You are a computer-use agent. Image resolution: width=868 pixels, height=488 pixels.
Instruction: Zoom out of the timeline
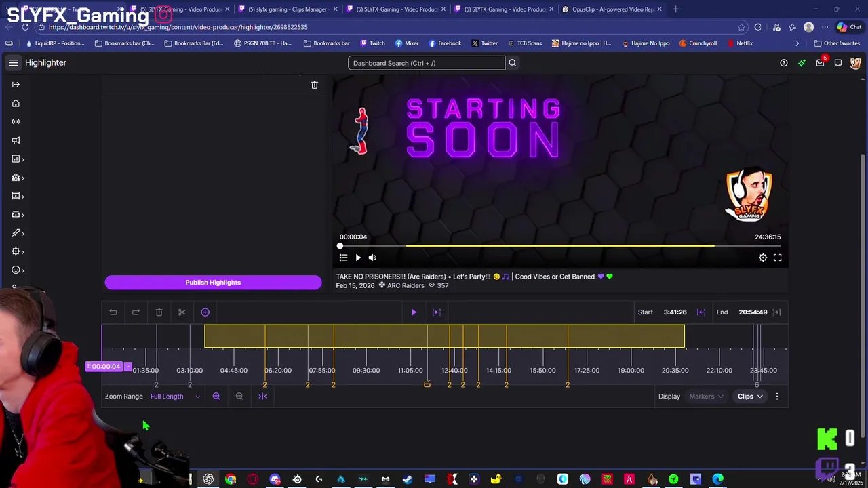point(239,396)
